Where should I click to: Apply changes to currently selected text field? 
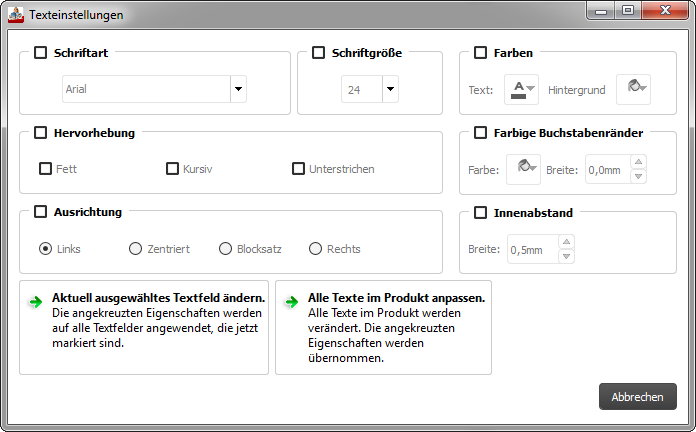tap(144, 327)
